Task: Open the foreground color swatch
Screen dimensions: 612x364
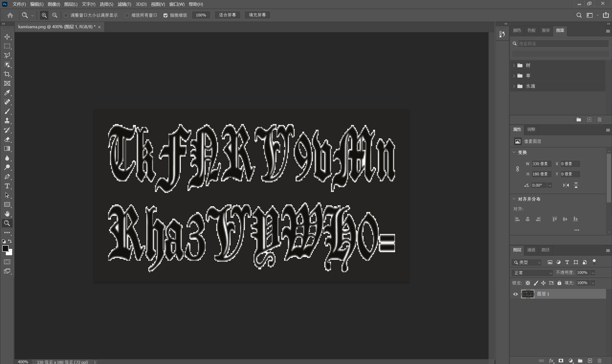Action: (5, 248)
